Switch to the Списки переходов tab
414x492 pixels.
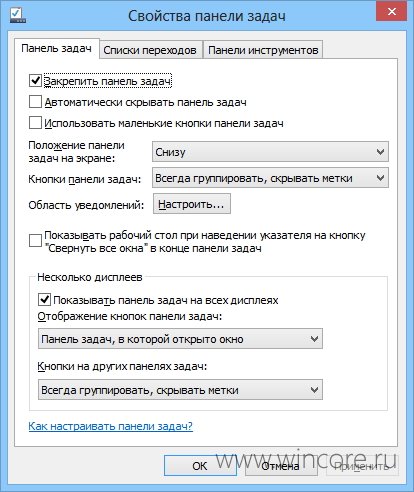point(150,50)
